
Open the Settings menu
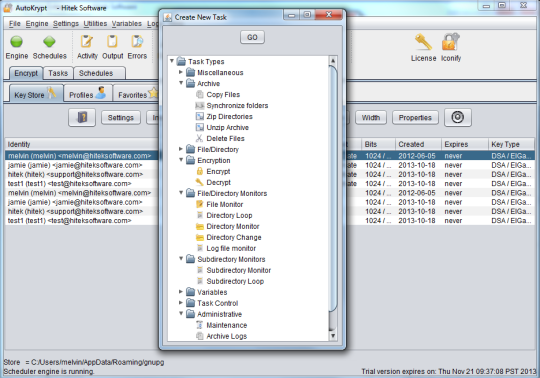coord(66,23)
